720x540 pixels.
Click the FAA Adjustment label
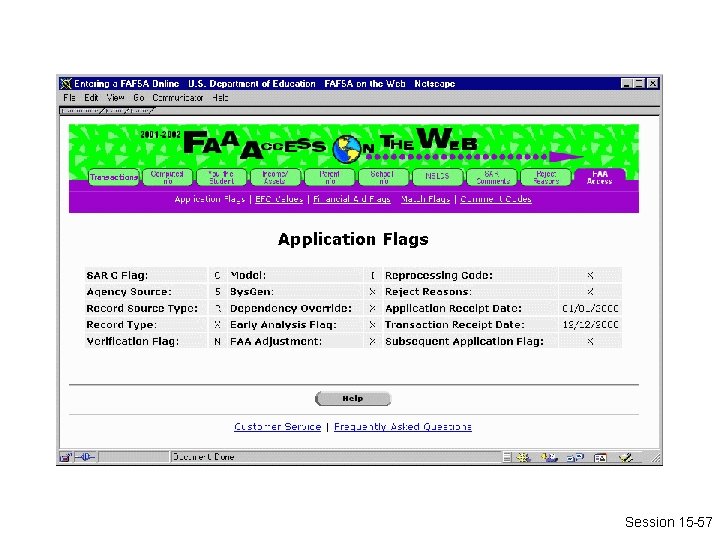click(276, 342)
